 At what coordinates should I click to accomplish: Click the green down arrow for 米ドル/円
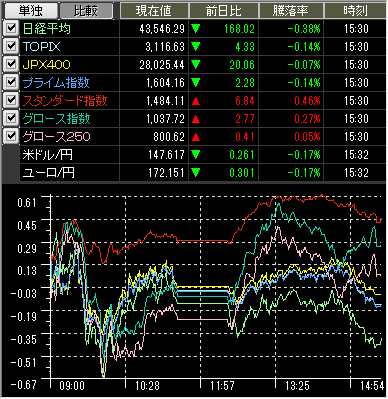point(196,155)
